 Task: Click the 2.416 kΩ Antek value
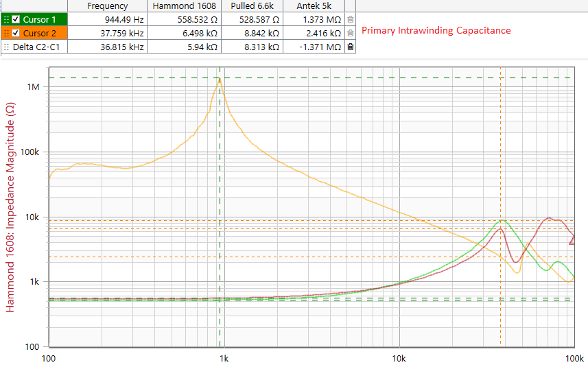(x=314, y=34)
